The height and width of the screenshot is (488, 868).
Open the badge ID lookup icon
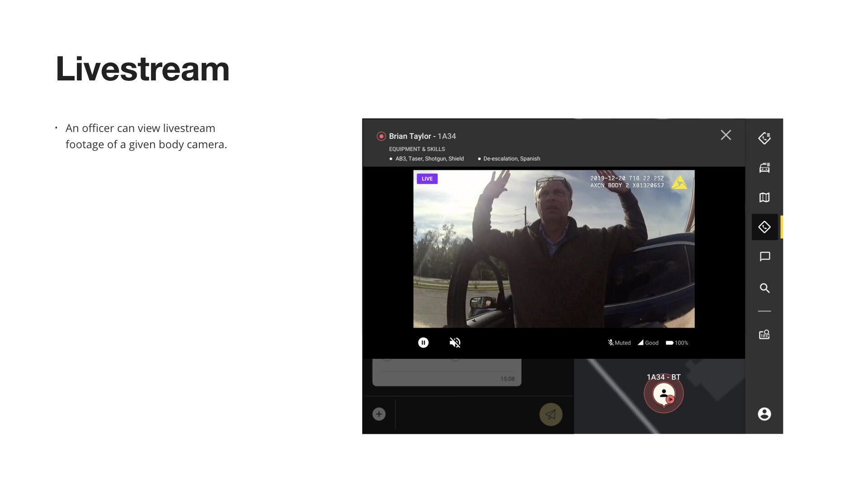(764, 334)
